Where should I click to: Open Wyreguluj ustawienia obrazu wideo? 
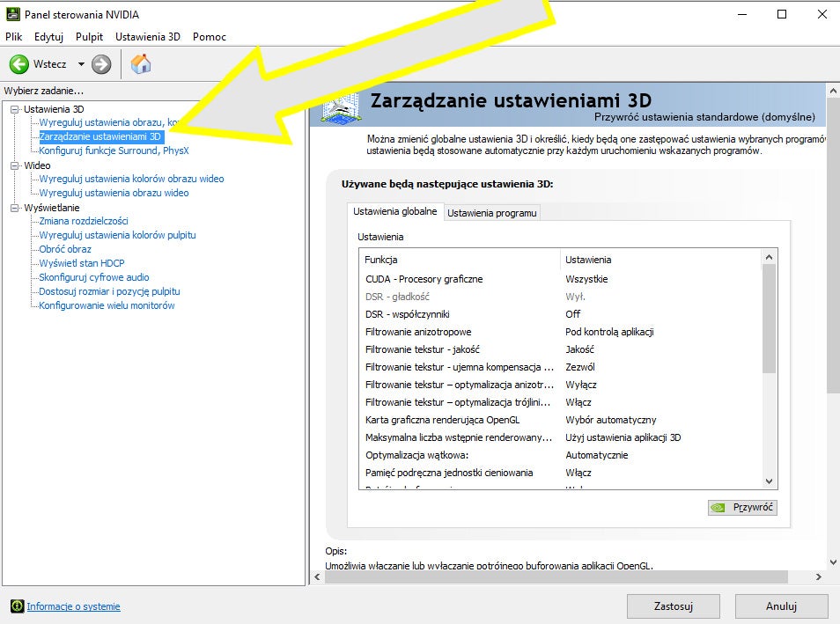(x=114, y=193)
